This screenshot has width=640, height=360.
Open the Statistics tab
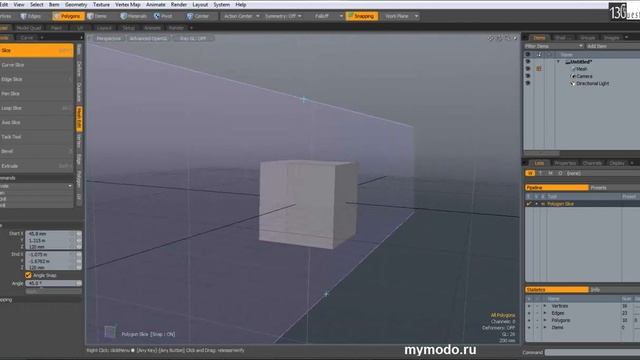pos(557,290)
